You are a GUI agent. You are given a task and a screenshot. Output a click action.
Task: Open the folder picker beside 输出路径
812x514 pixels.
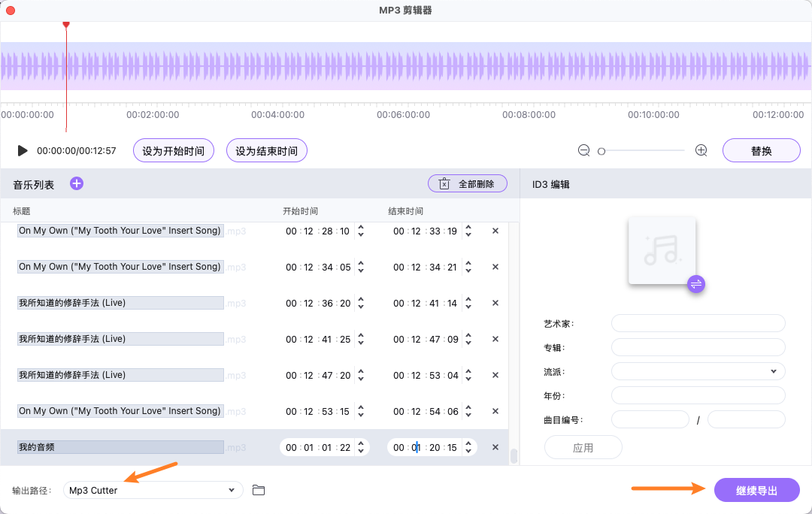259,489
